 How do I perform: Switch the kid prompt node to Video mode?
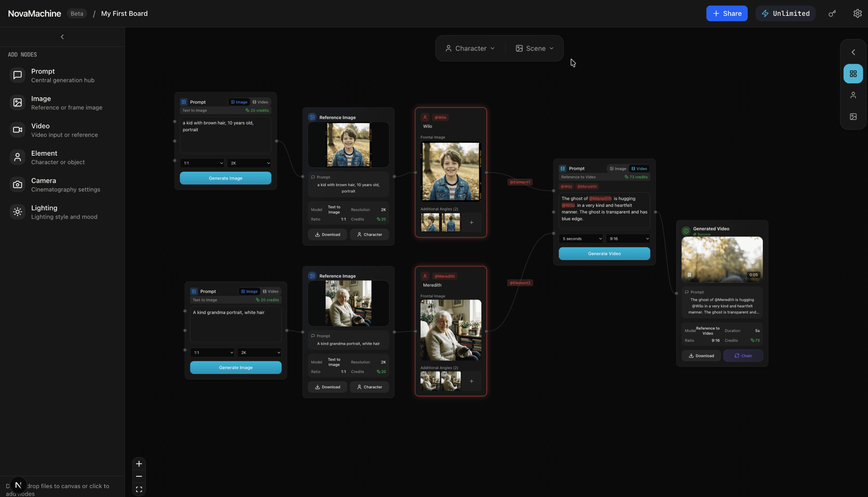[260, 102]
